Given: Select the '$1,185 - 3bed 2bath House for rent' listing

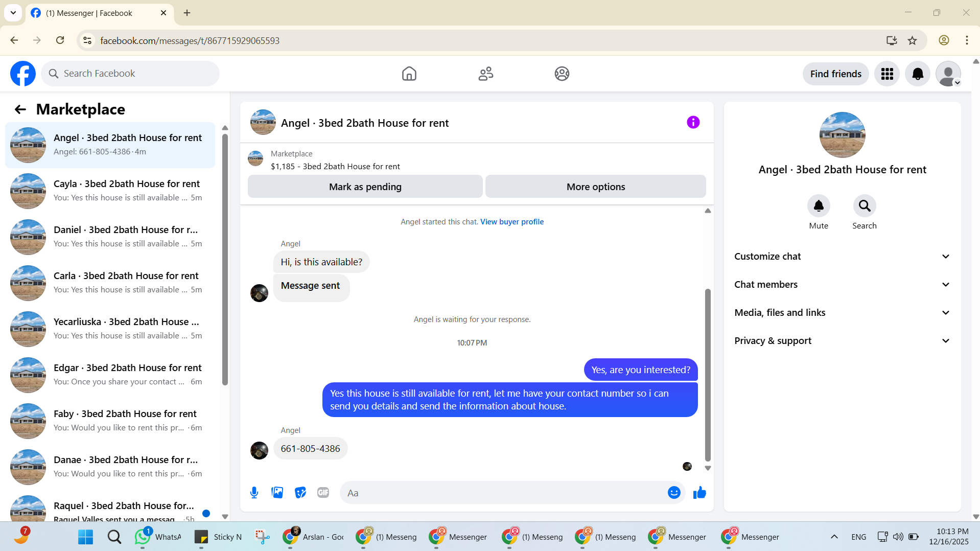Looking at the screenshot, I should [x=335, y=166].
